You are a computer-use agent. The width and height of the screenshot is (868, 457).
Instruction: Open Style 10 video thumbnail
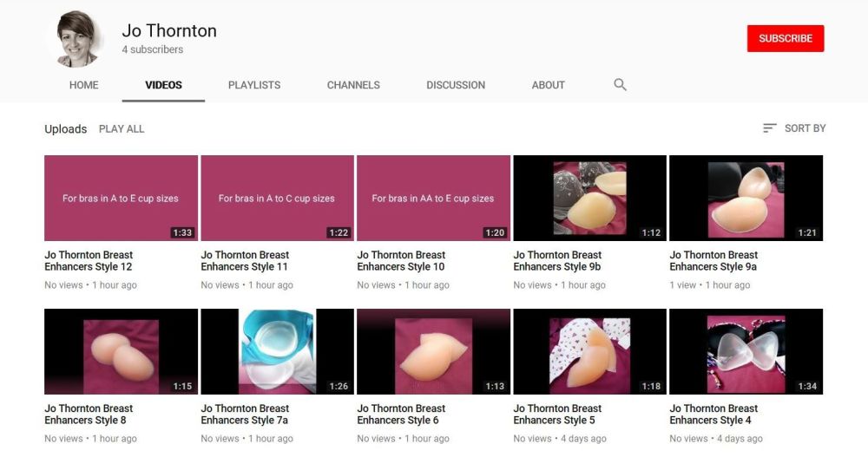point(433,198)
